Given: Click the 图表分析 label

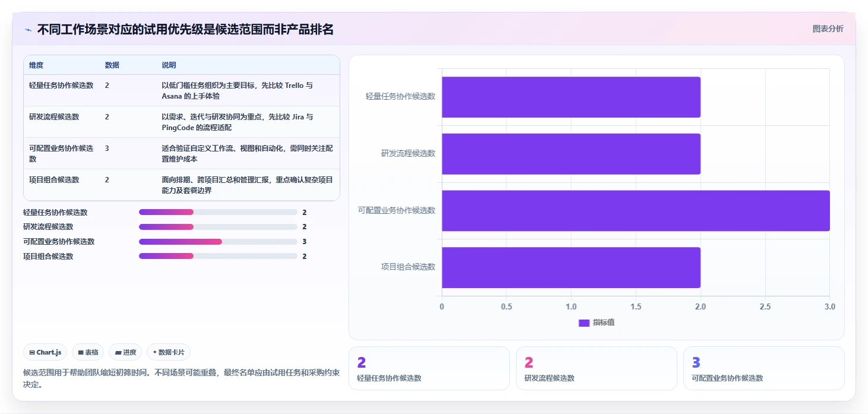Looking at the screenshot, I should coord(828,29).
